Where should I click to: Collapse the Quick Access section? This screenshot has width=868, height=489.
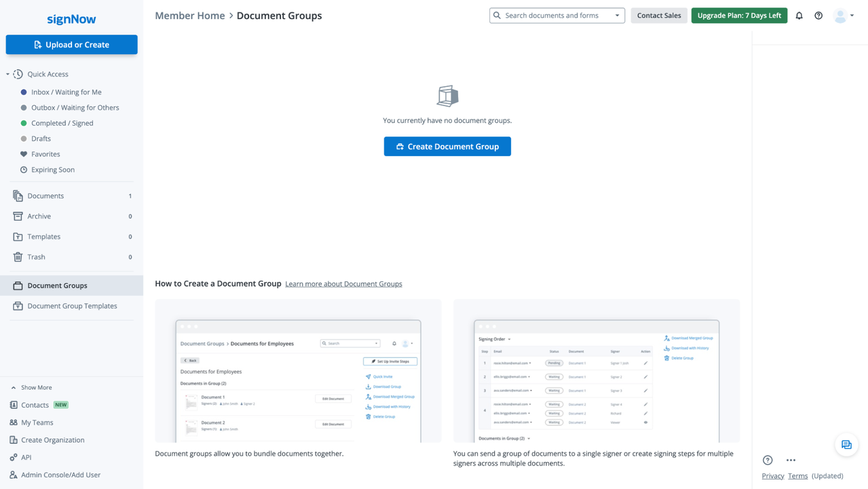tap(8, 74)
